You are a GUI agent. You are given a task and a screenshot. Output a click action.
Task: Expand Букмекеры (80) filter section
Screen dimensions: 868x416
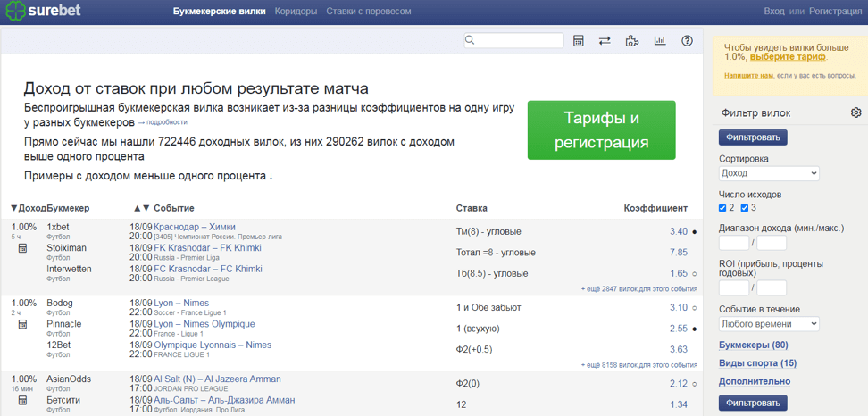tap(753, 345)
